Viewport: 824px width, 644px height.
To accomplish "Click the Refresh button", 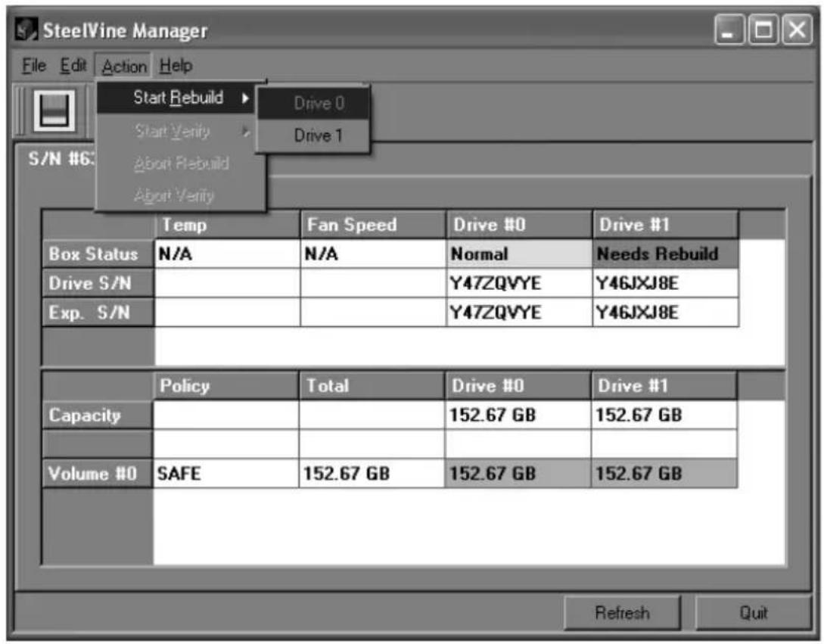I will [x=623, y=612].
